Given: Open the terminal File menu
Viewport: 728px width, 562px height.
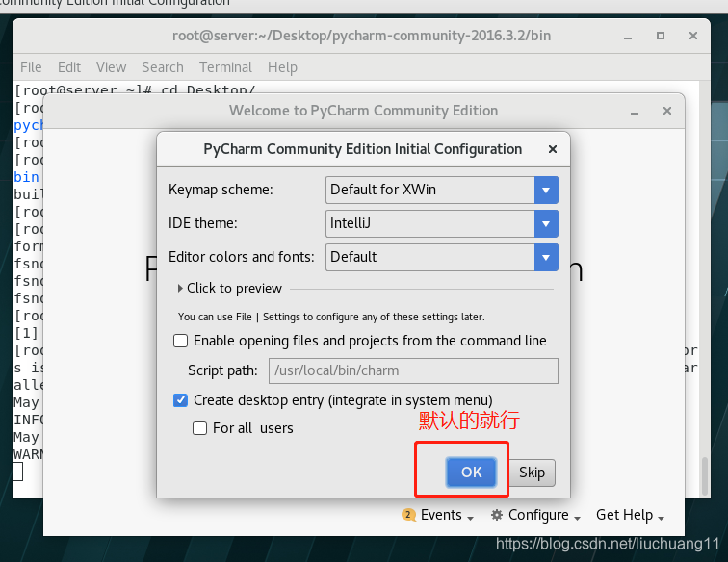Looking at the screenshot, I should pyautogui.click(x=31, y=67).
